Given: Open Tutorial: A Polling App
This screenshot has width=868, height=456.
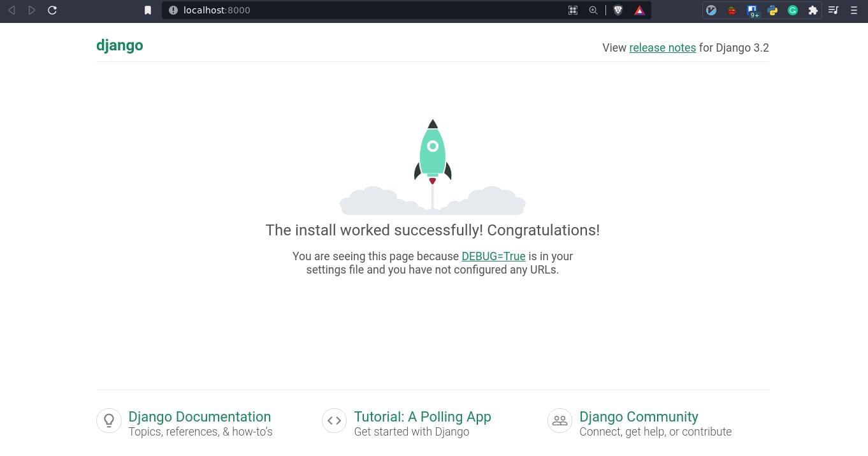Looking at the screenshot, I should coord(423,416).
